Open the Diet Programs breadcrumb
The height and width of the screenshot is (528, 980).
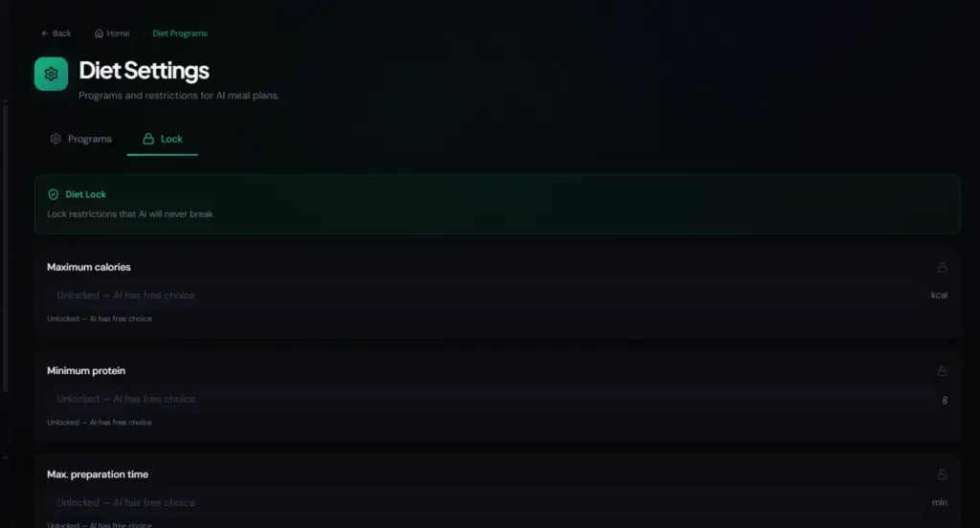click(x=180, y=33)
